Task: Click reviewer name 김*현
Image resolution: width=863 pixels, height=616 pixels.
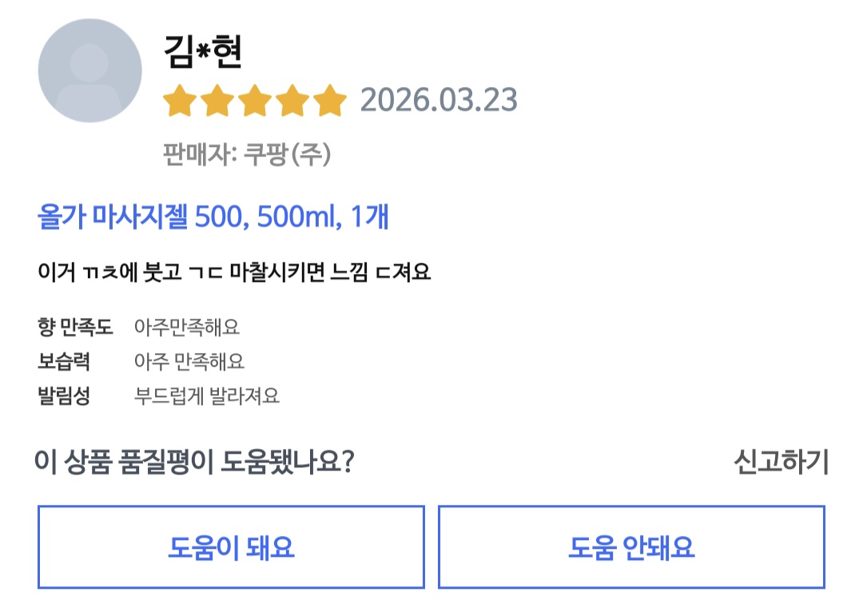Action: (202, 50)
